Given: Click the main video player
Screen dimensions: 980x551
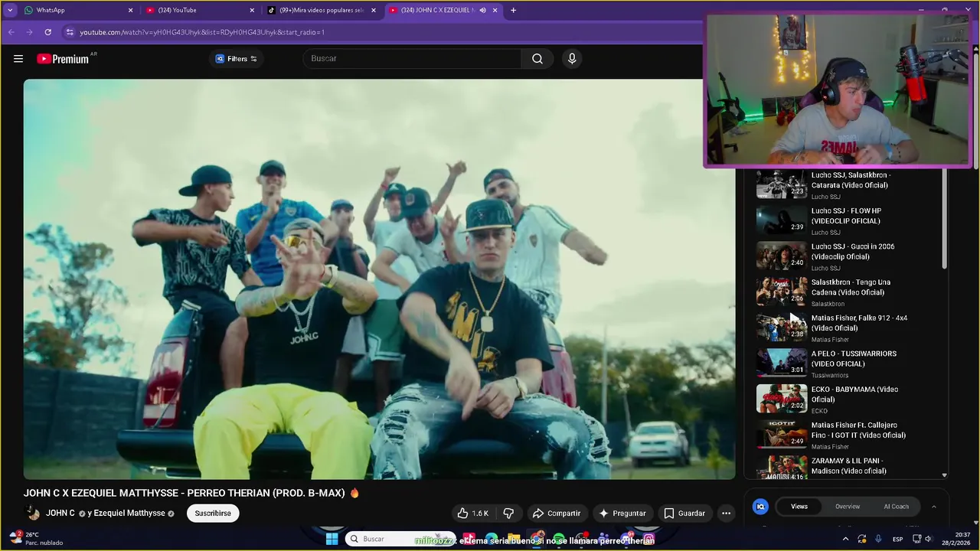Looking at the screenshot, I should [379, 279].
